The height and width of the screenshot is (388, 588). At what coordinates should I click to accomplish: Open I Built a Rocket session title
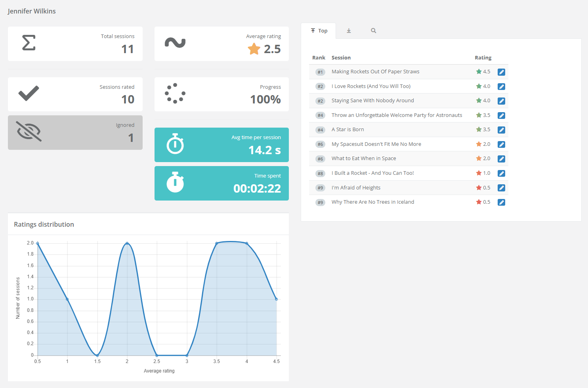tap(372, 173)
